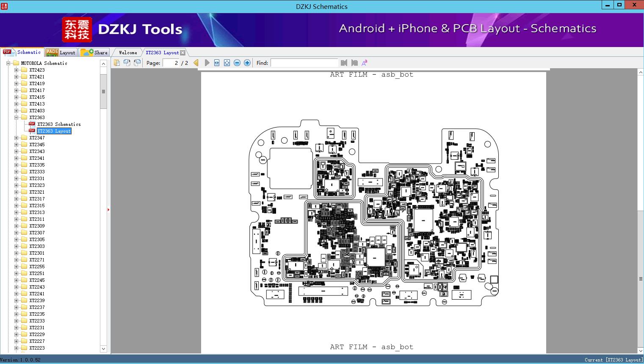Expand the XT2421 folder
Screen dimensions: 644x364
16,77
